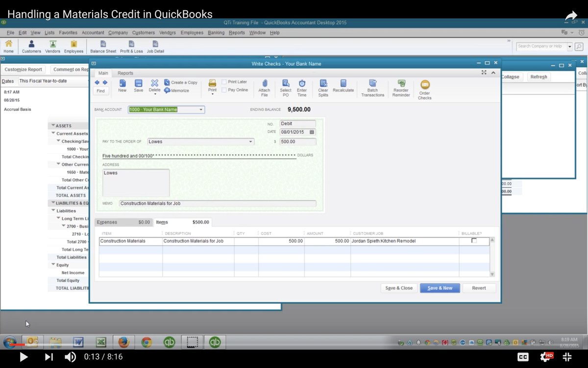Collapse the Equity row in report
This screenshot has width=588, height=368.
[x=53, y=265]
